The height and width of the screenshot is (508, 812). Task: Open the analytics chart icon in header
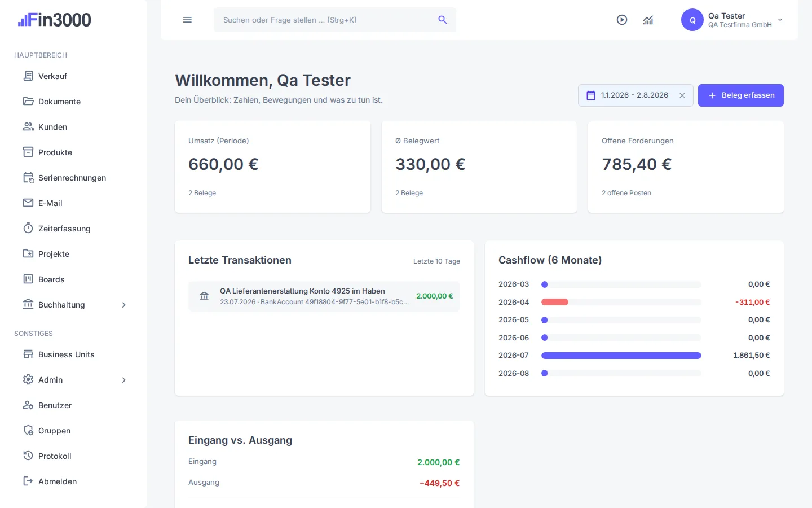[648, 20]
